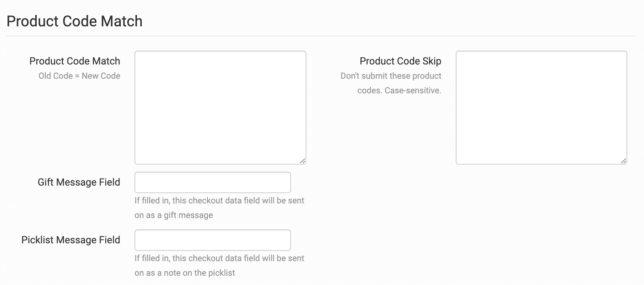Click the 'codes. Case-sensitive.' hint line
The image size is (644, 285).
(399, 90)
